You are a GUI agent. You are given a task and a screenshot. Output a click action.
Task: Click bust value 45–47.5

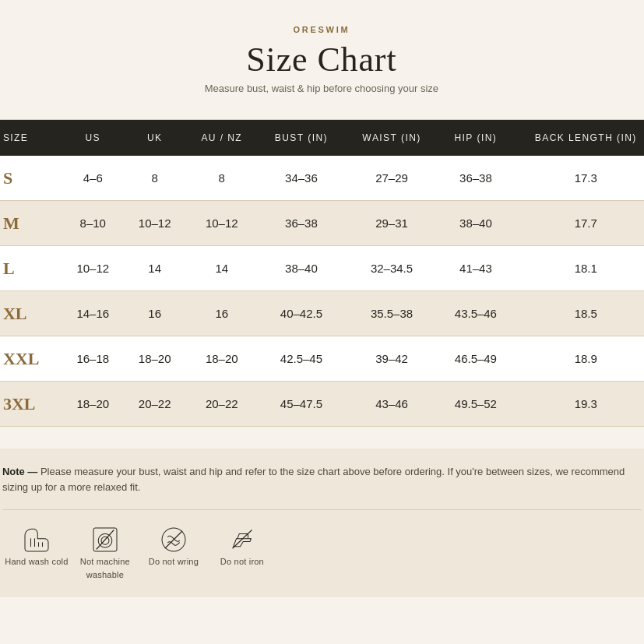tap(301, 404)
